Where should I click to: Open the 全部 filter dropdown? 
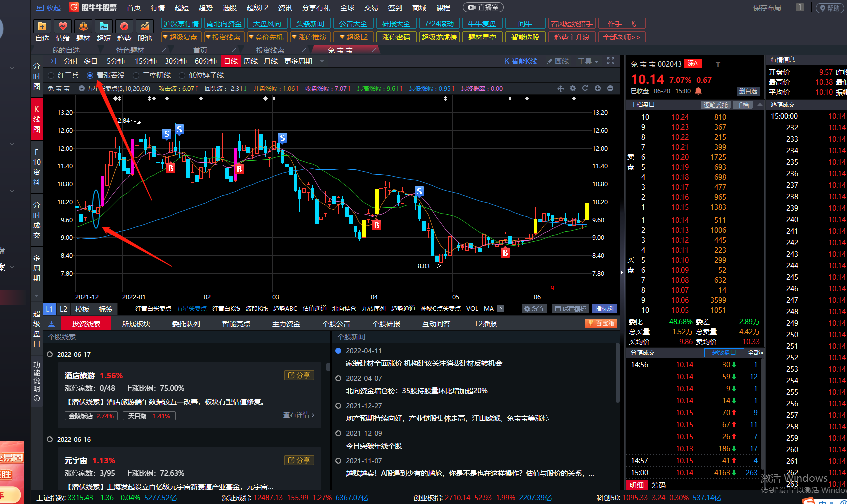tap(755, 353)
